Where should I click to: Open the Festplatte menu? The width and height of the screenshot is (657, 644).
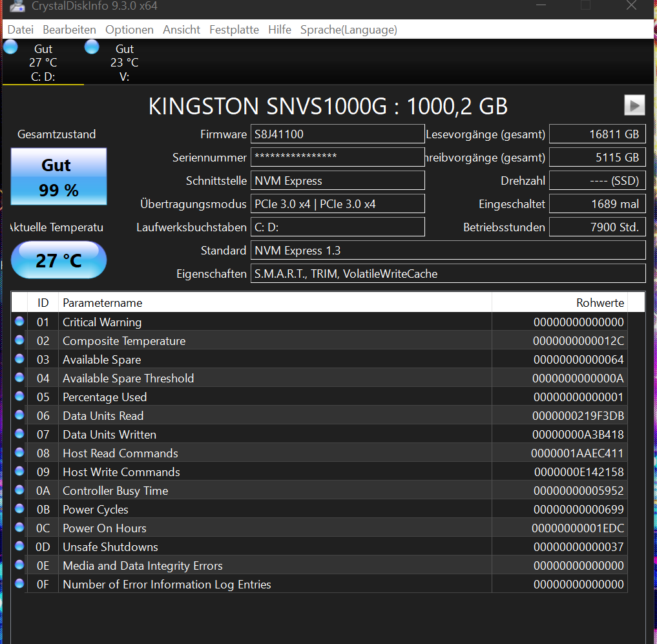(235, 30)
